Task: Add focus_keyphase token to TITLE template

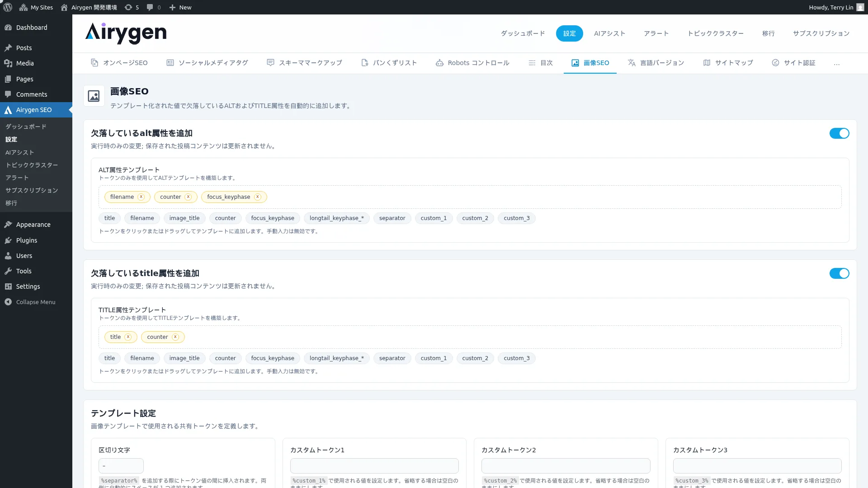Action: [x=273, y=358]
